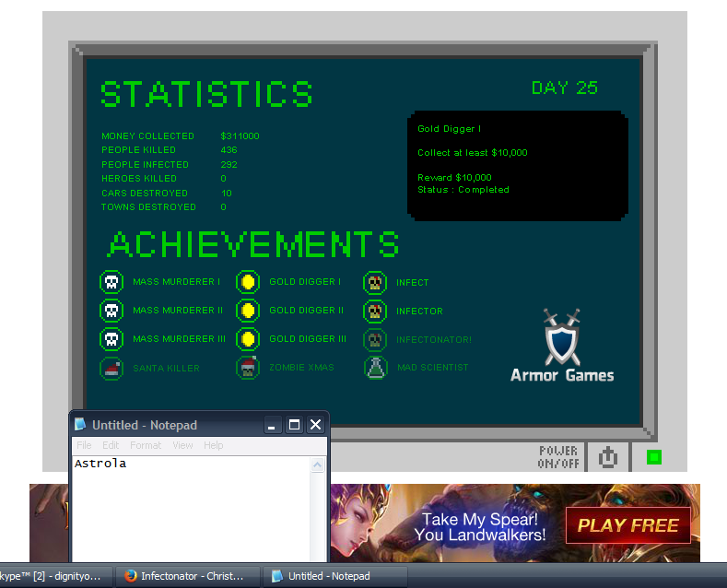Click the PEOPLE KILLED value 436

pos(229,150)
